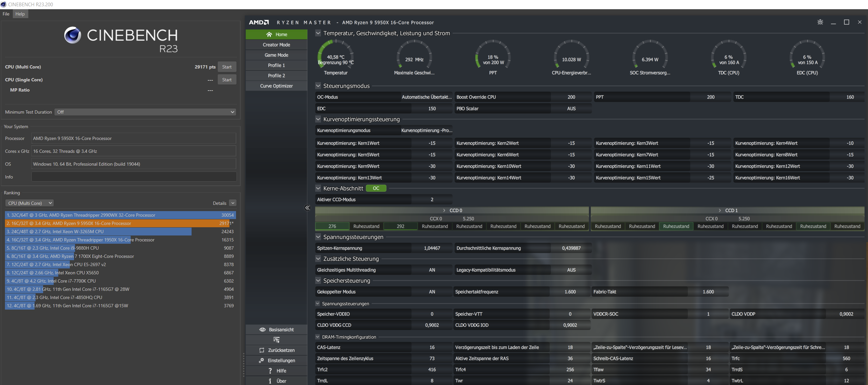Start the CPU Multi Core test
The width and height of the screenshot is (868, 385).
[x=226, y=67]
